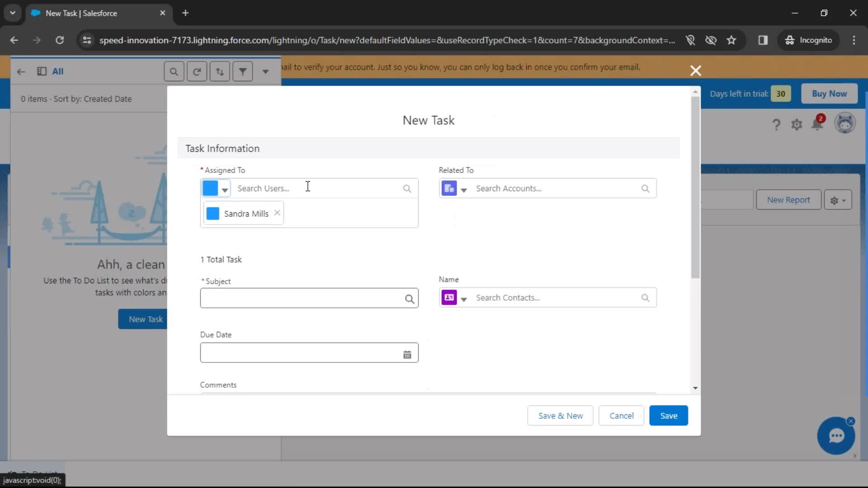Open the Due Date calendar picker

point(407,355)
